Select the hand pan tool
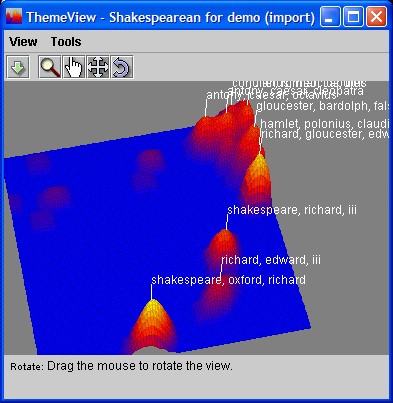This screenshot has width=393, height=403. [74, 67]
